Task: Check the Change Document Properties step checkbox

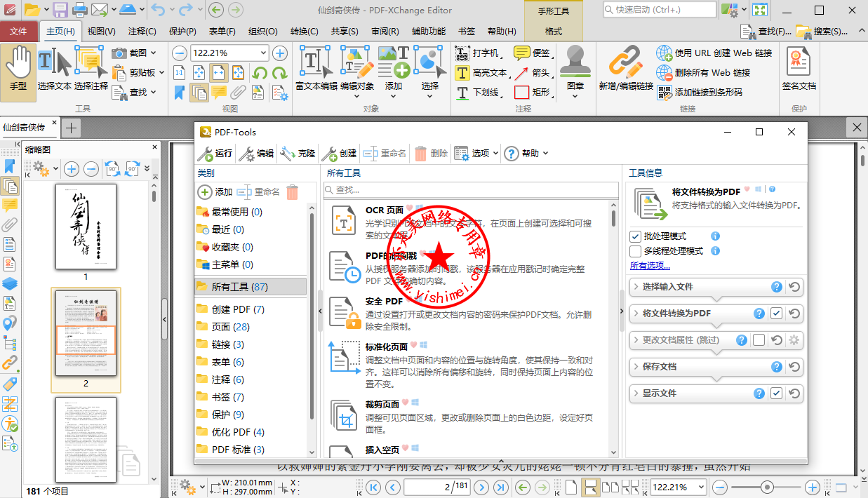Action: coord(759,340)
